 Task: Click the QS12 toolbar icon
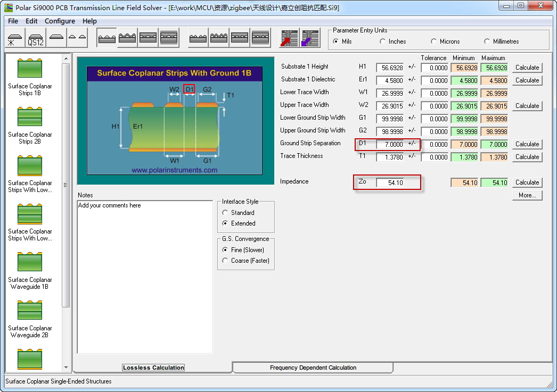click(x=36, y=38)
